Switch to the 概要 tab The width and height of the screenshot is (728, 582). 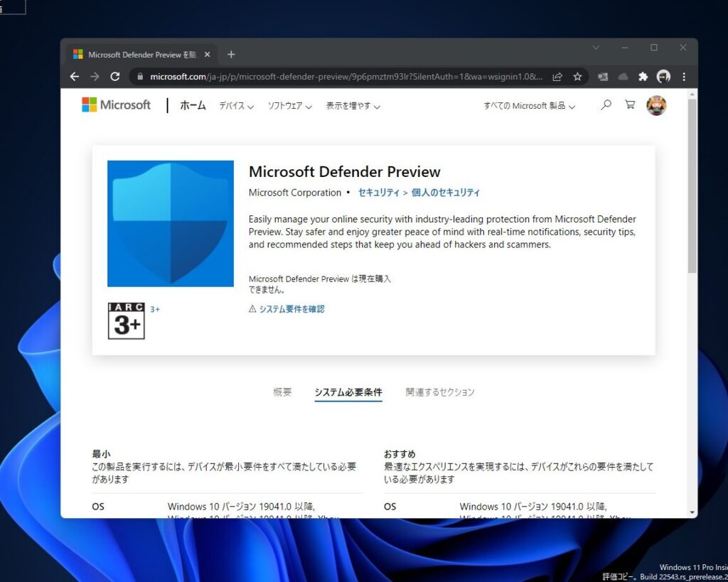point(282,392)
